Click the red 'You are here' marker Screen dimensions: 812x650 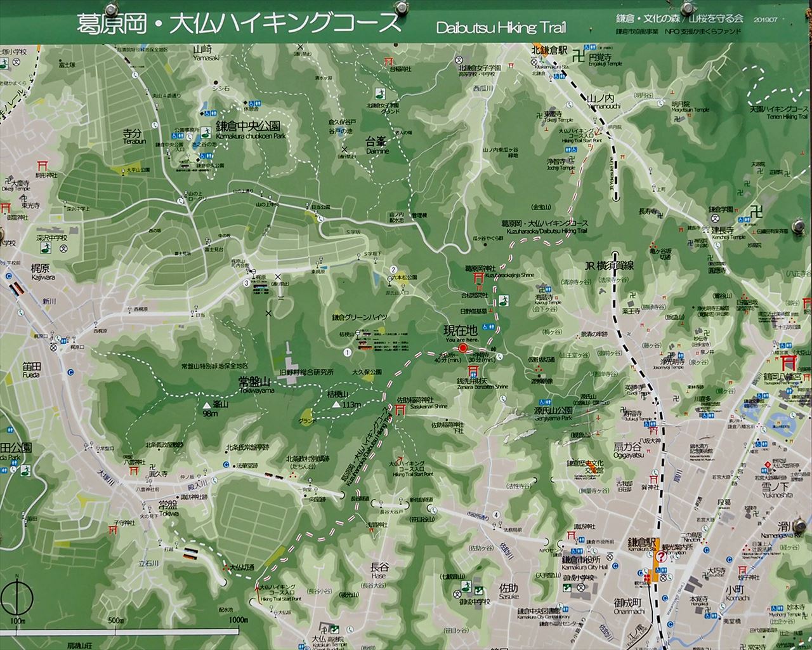[463, 348]
